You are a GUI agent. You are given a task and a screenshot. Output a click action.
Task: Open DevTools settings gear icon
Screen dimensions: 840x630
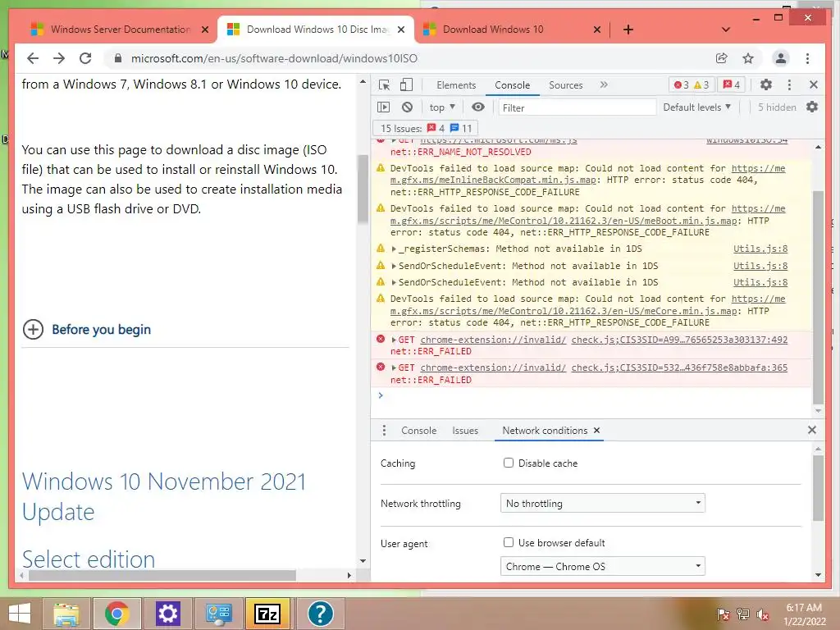click(x=766, y=84)
